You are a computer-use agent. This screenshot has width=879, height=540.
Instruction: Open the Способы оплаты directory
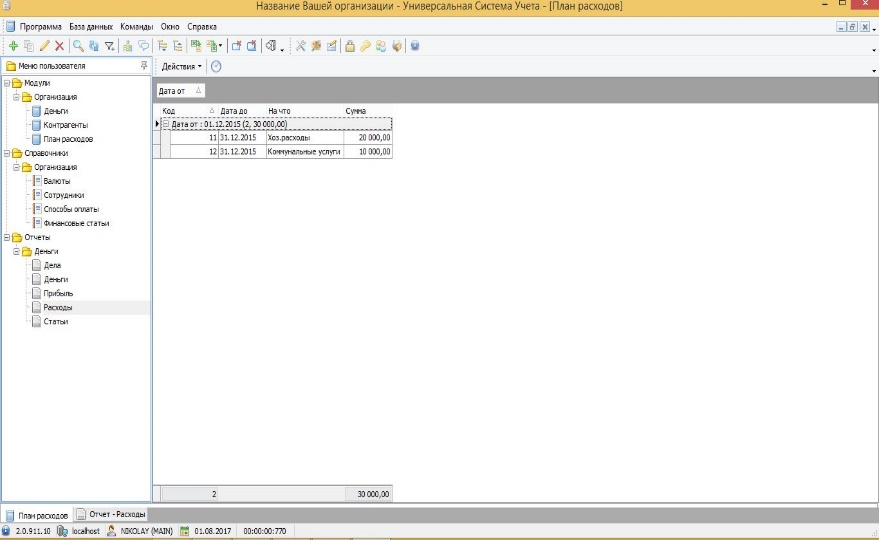(x=71, y=209)
